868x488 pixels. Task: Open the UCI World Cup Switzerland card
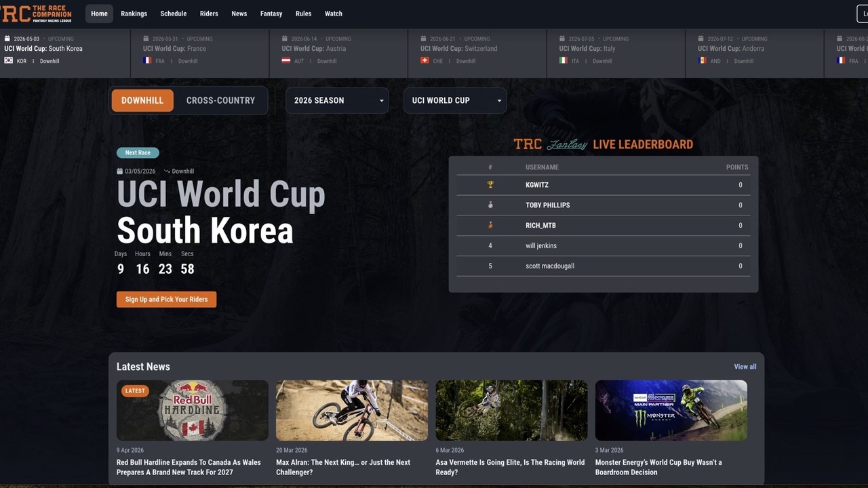click(x=477, y=53)
